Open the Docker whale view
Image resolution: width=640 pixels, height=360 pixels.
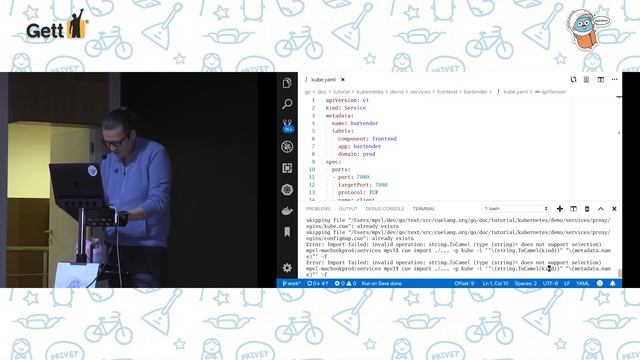tap(287, 211)
